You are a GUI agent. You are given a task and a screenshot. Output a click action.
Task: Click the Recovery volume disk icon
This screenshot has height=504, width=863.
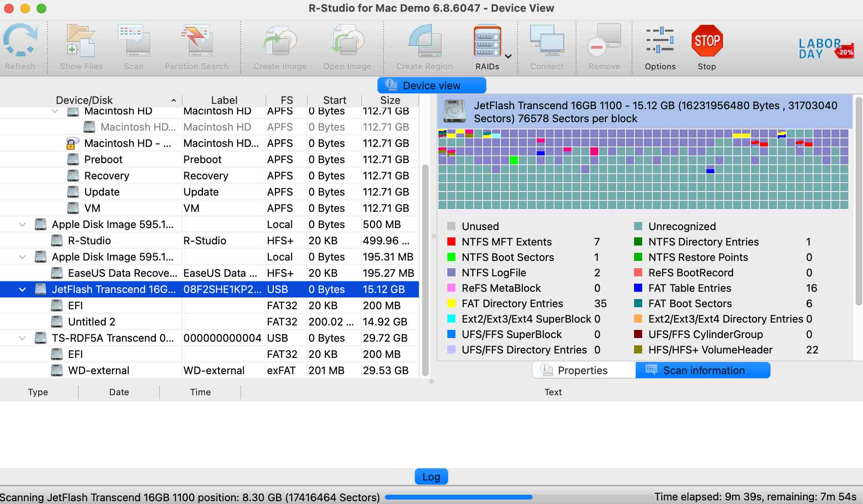coord(73,175)
